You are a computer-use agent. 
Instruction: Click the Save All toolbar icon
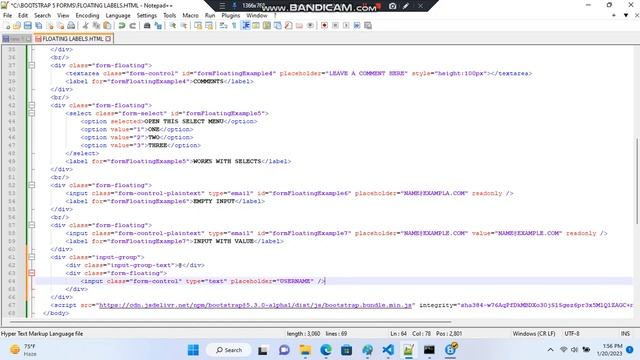[x=38, y=25]
